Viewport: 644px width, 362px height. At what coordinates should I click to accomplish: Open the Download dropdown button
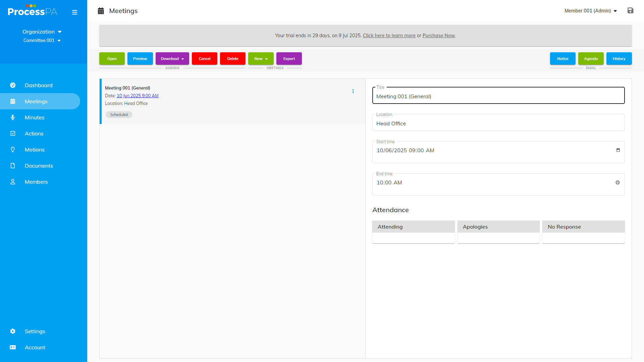(x=172, y=59)
